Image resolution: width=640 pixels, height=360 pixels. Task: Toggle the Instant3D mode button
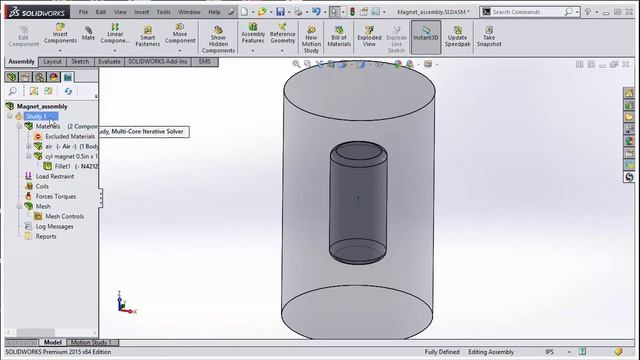pos(426,37)
